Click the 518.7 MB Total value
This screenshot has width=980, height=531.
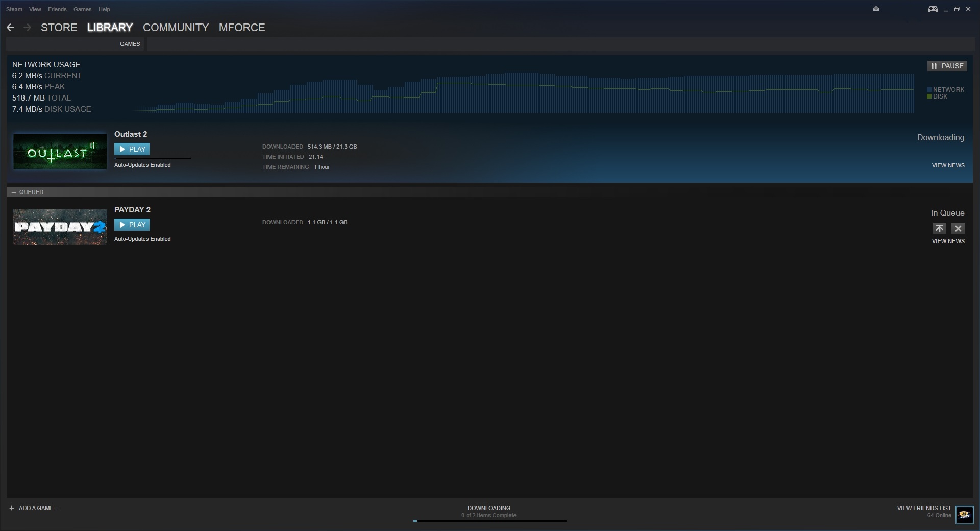(29, 98)
